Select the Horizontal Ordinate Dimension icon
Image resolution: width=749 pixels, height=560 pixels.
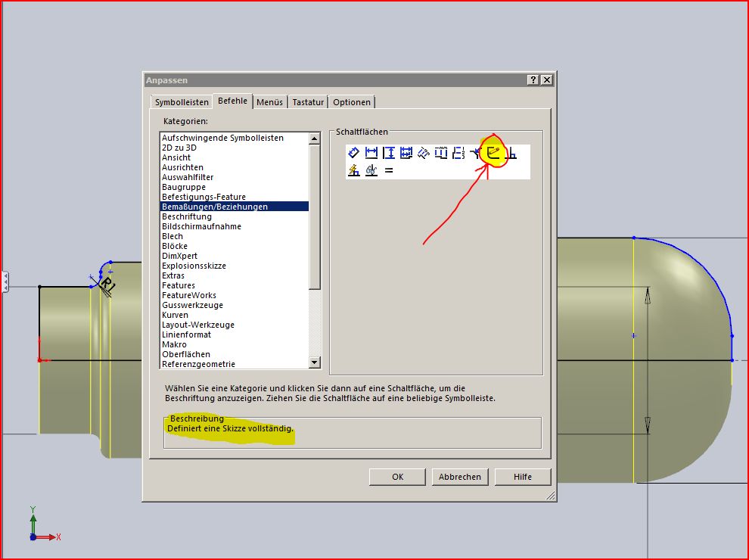point(441,153)
